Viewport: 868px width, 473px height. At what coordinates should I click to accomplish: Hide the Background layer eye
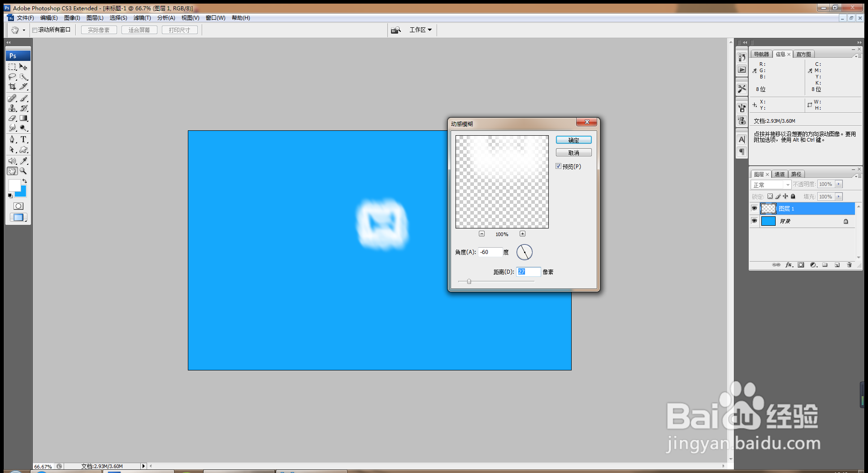pos(754,221)
